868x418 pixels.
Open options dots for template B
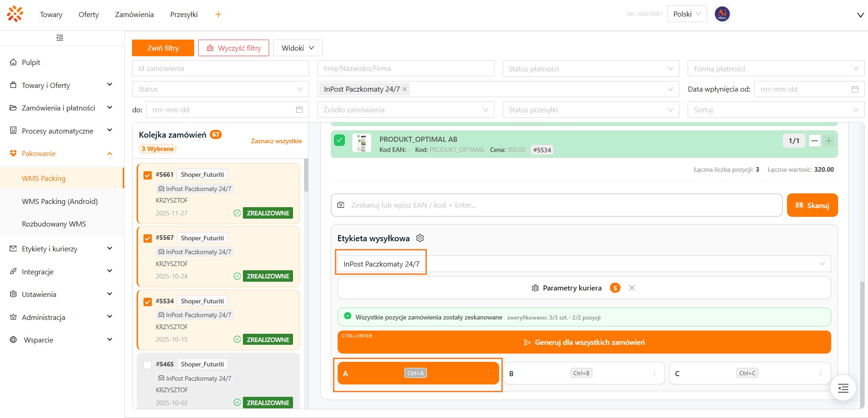[x=654, y=373]
